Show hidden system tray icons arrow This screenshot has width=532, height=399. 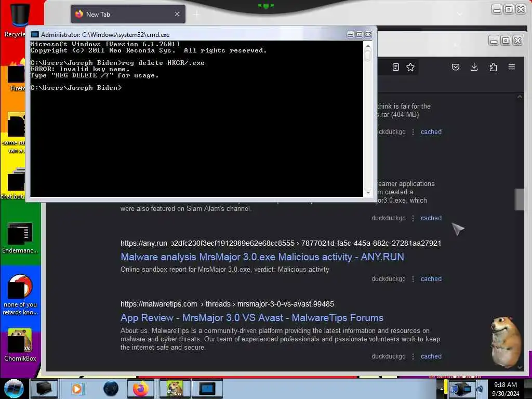(x=442, y=389)
